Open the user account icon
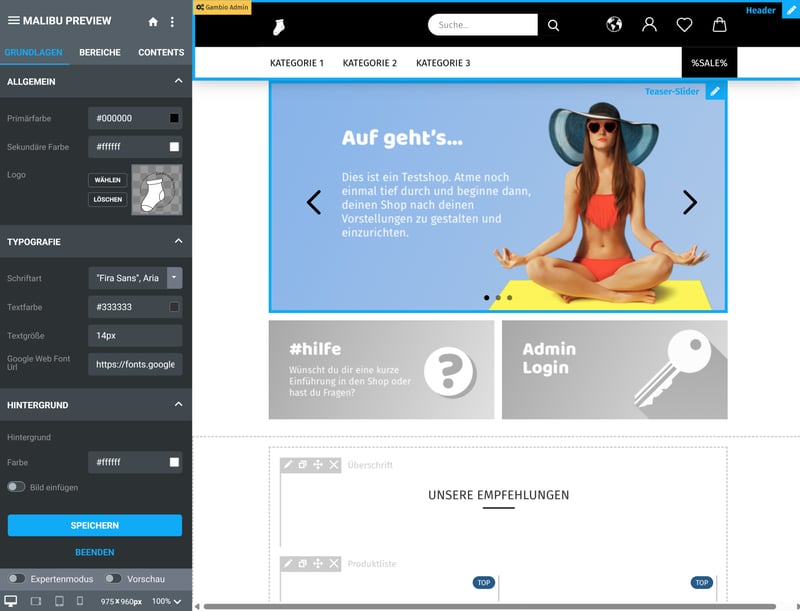The image size is (800, 611). click(x=649, y=24)
